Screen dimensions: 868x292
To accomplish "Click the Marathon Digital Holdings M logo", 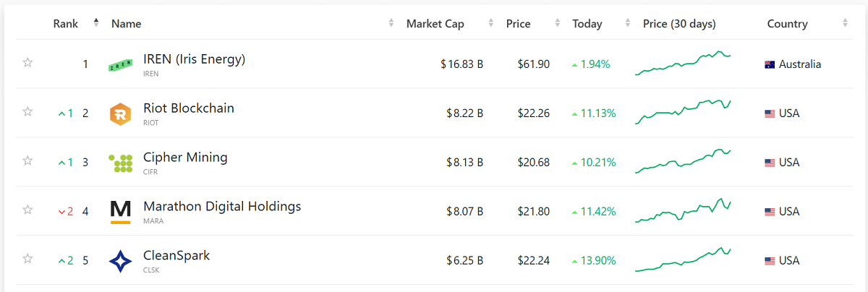I will click(x=120, y=212).
